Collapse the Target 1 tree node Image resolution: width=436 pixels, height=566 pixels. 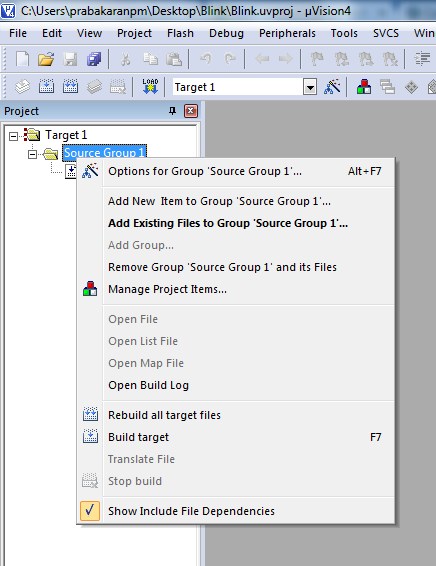click(x=13, y=136)
